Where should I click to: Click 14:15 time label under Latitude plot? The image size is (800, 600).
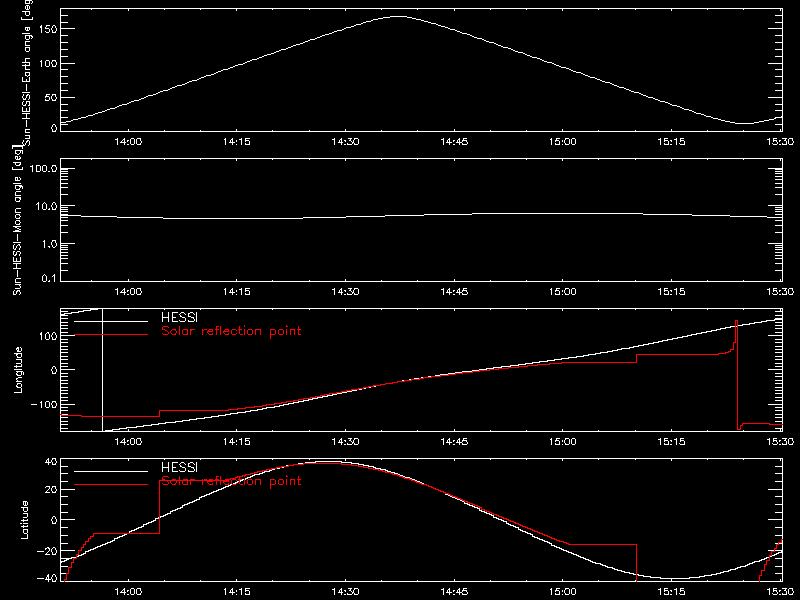pos(237,592)
